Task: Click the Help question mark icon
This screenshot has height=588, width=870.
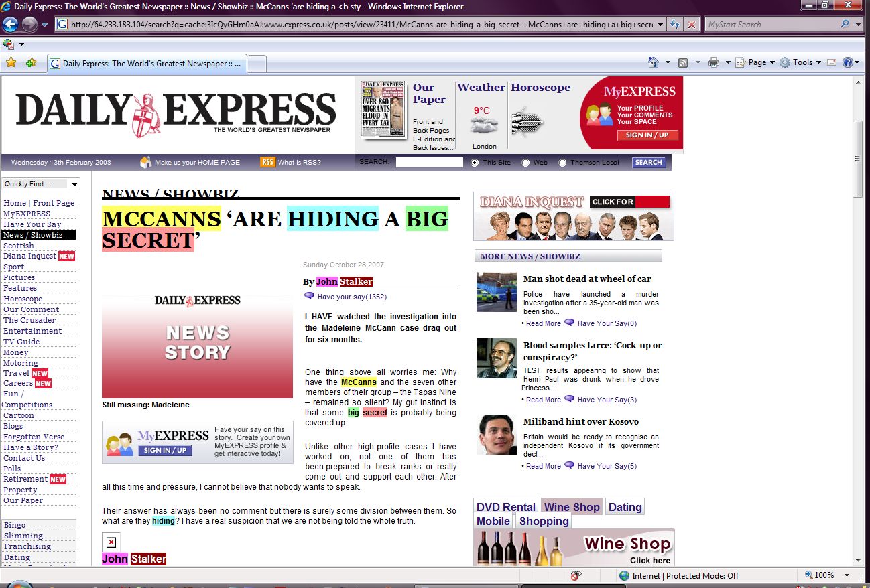Action: coord(847,62)
